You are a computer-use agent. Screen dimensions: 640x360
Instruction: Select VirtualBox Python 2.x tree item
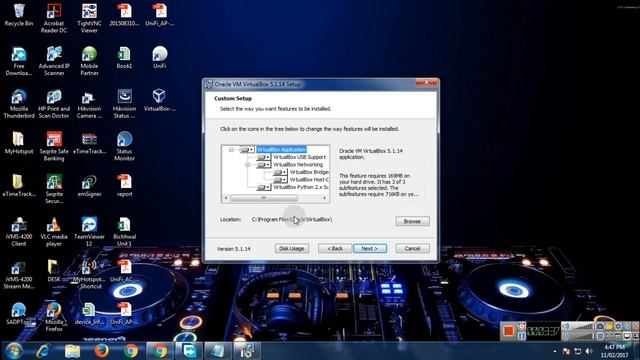point(300,187)
